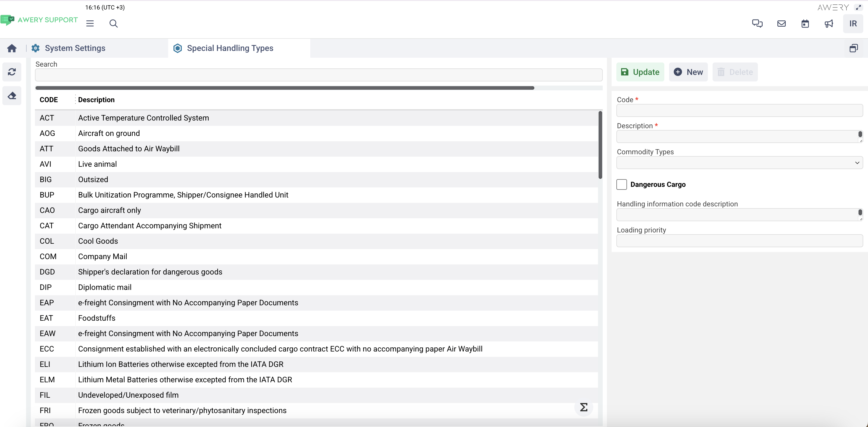This screenshot has height=427, width=868.
Task: Open the IR user profile menu
Action: pyautogui.click(x=853, y=24)
